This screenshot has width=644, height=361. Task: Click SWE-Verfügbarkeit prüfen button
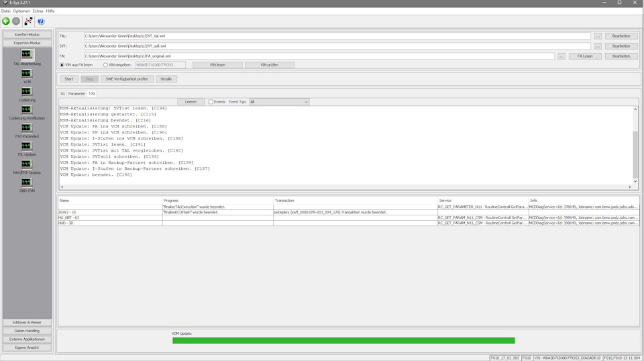point(127,79)
